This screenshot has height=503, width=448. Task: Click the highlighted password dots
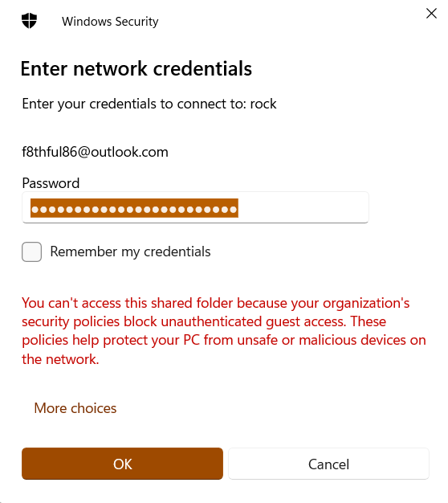(134, 208)
